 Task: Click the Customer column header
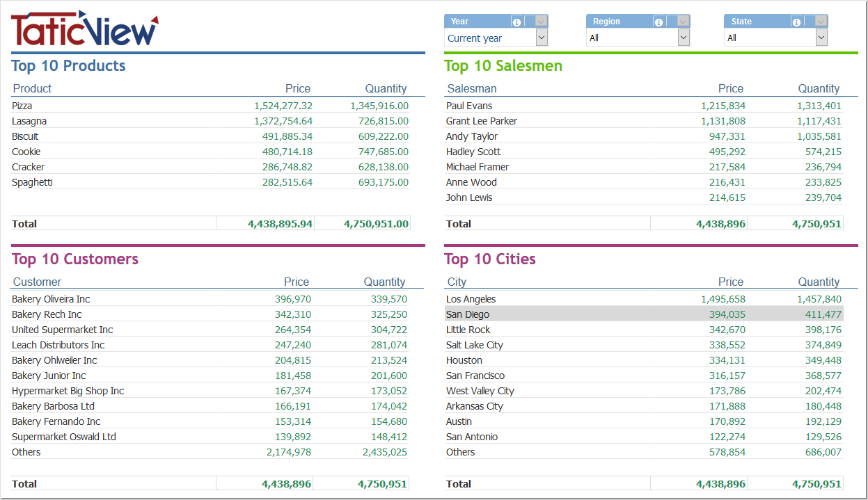37,282
